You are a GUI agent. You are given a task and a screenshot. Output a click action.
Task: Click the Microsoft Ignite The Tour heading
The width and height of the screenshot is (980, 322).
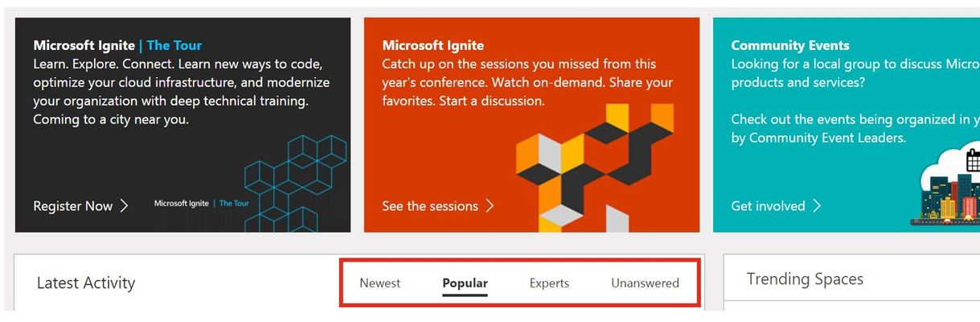click(117, 45)
